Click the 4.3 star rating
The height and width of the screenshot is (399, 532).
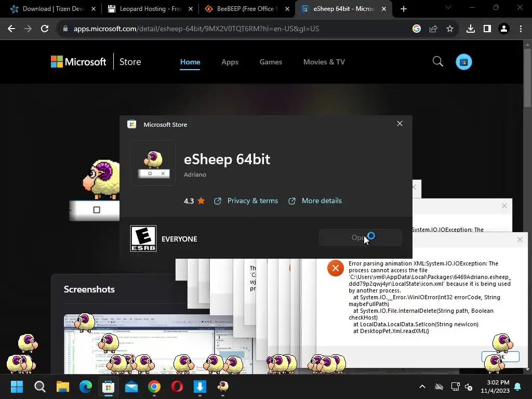194,201
